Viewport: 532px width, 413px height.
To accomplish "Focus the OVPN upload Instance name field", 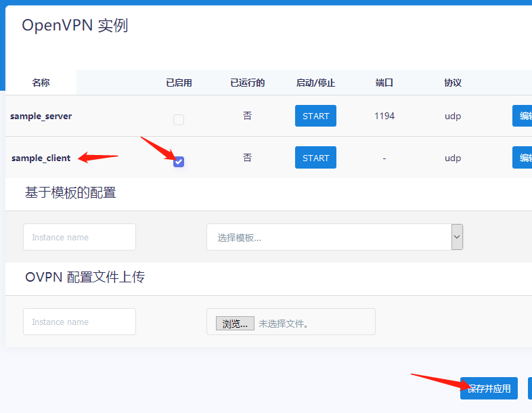I will point(79,322).
